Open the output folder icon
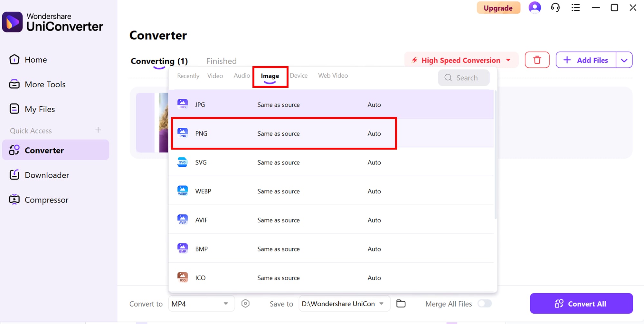This screenshot has width=644, height=324. [401, 303]
